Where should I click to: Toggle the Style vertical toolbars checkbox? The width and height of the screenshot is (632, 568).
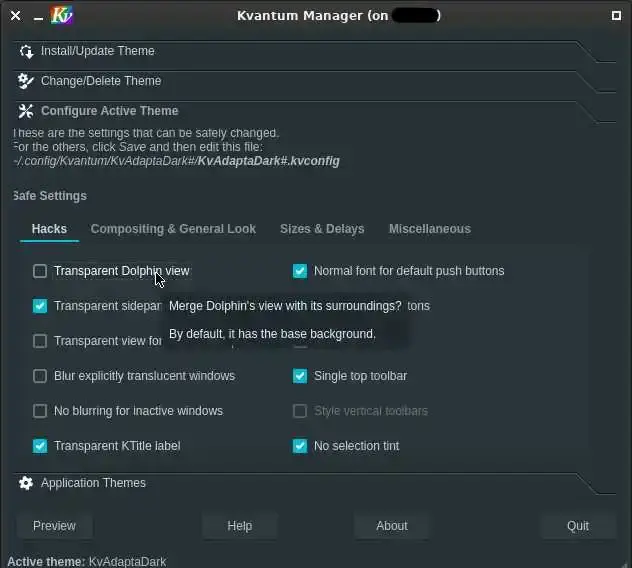[300, 411]
